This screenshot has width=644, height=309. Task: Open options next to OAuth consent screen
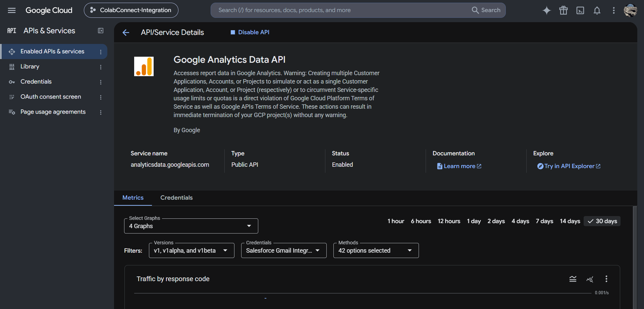101,97
